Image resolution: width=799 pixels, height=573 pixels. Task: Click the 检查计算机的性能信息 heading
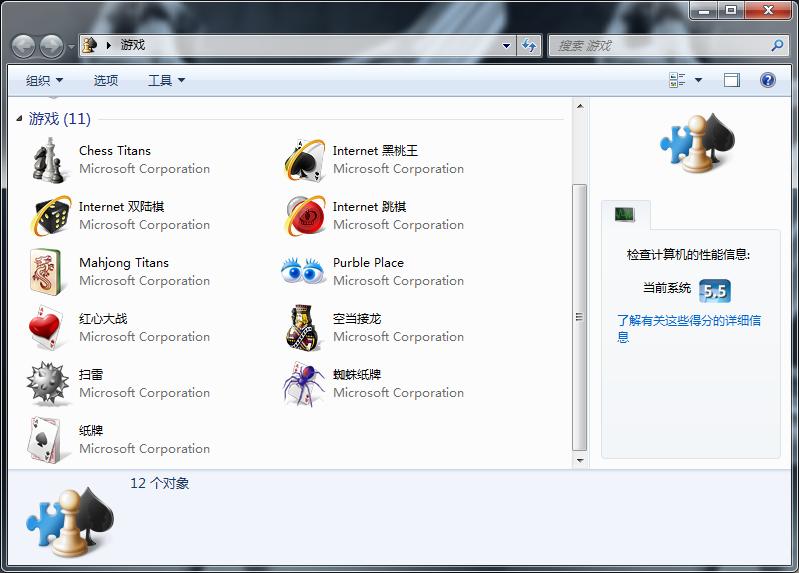(688, 254)
